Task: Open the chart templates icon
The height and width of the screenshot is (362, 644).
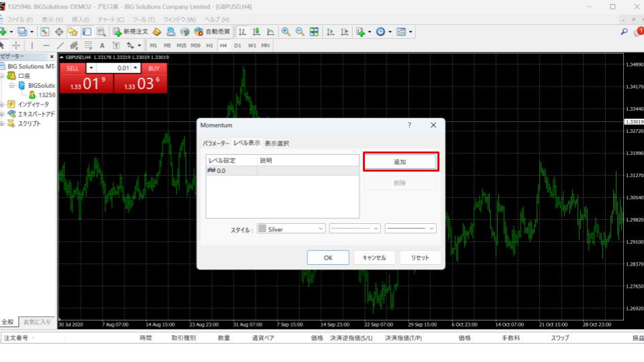Action: point(401,32)
